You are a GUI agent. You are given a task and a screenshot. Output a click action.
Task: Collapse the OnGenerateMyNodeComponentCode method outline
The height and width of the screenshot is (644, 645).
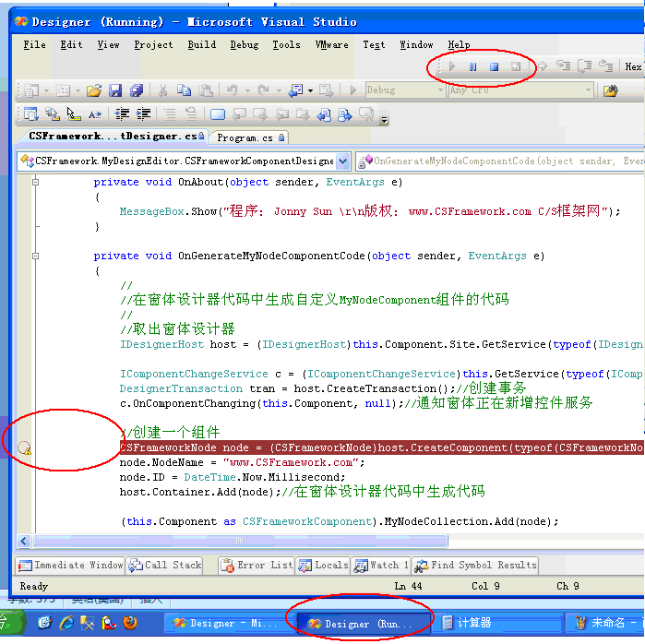[35, 256]
